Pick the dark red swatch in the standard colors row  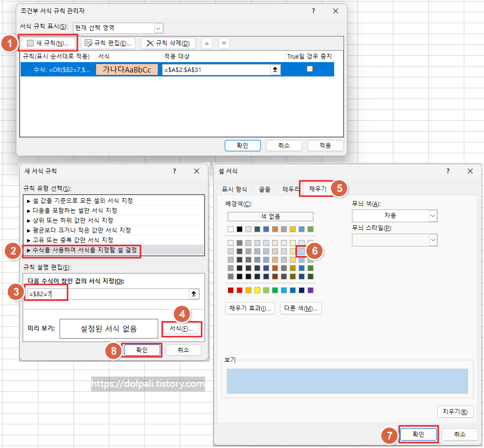(231, 290)
